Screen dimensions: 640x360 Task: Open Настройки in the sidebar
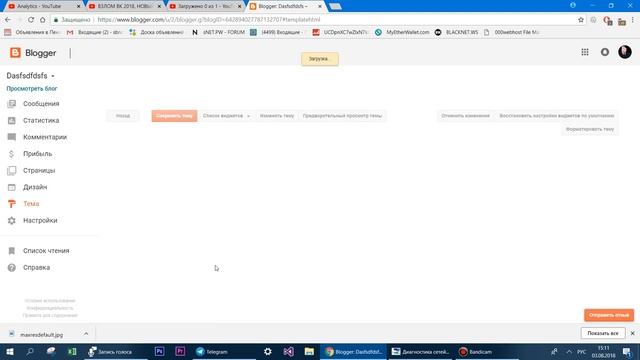pyautogui.click(x=40, y=220)
